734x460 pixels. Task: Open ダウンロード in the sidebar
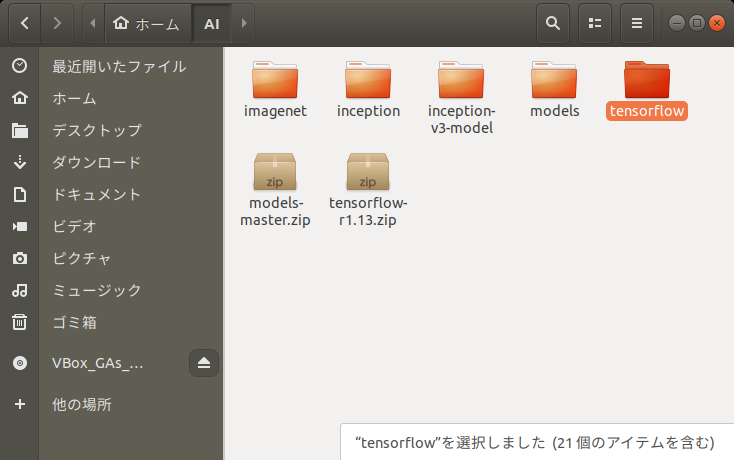click(97, 162)
